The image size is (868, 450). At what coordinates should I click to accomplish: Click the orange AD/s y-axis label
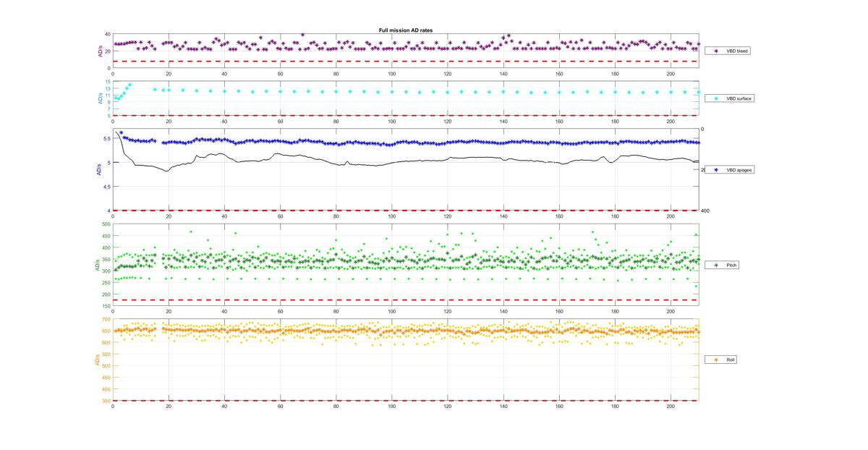click(x=98, y=360)
